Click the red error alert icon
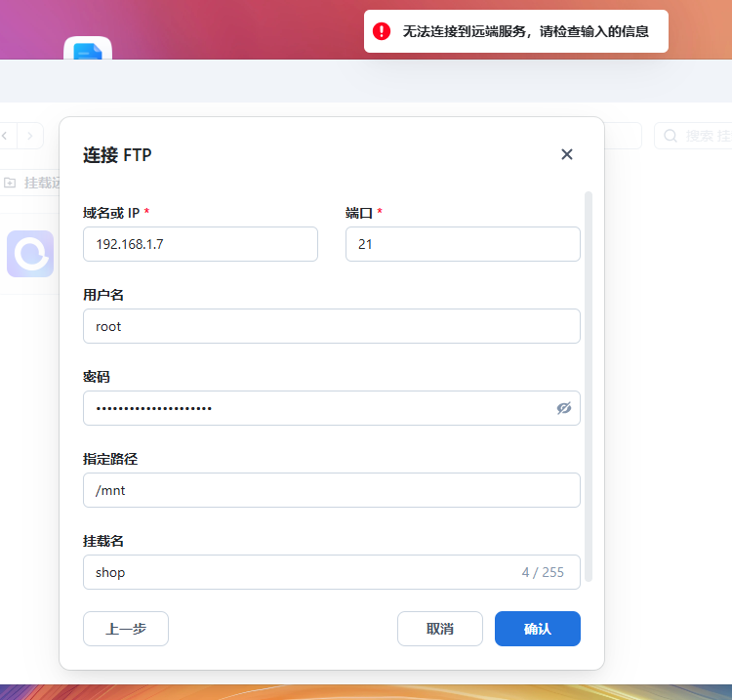Image resolution: width=732 pixels, height=700 pixels. 382,31
